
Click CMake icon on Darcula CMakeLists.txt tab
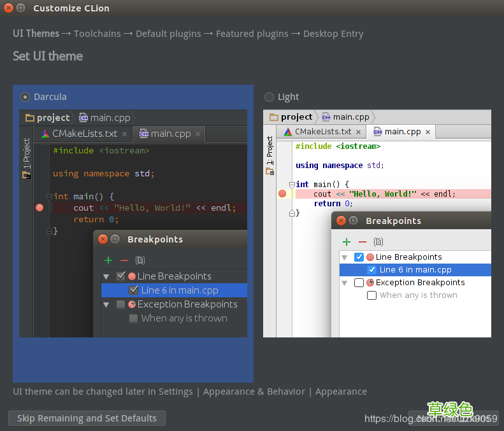coord(45,134)
